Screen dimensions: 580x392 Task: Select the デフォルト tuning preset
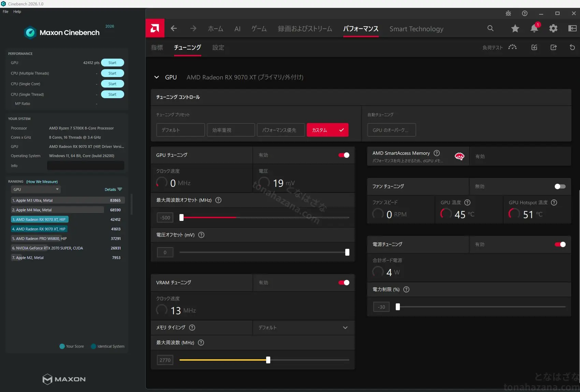tap(180, 130)
